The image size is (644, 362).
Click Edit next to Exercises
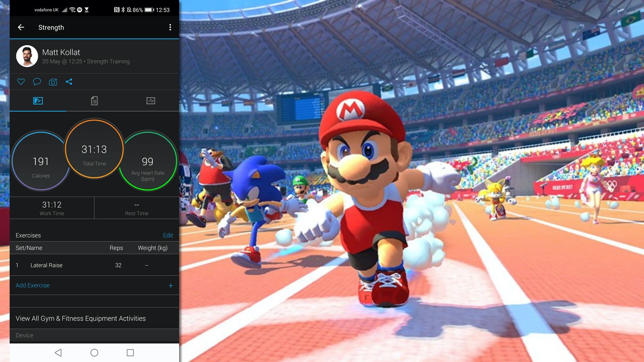[168, 235]
